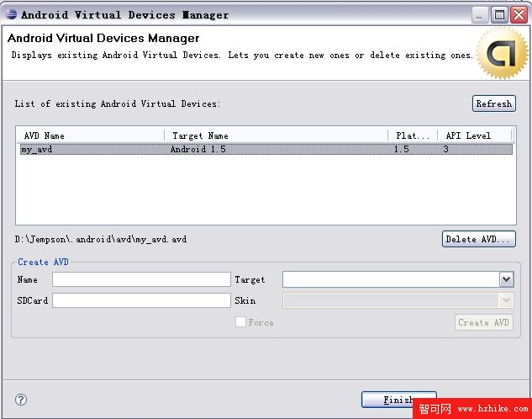Click the disabled Create AVD button
The width and height of the screenshot is (532, 419).
coord(483,322)
